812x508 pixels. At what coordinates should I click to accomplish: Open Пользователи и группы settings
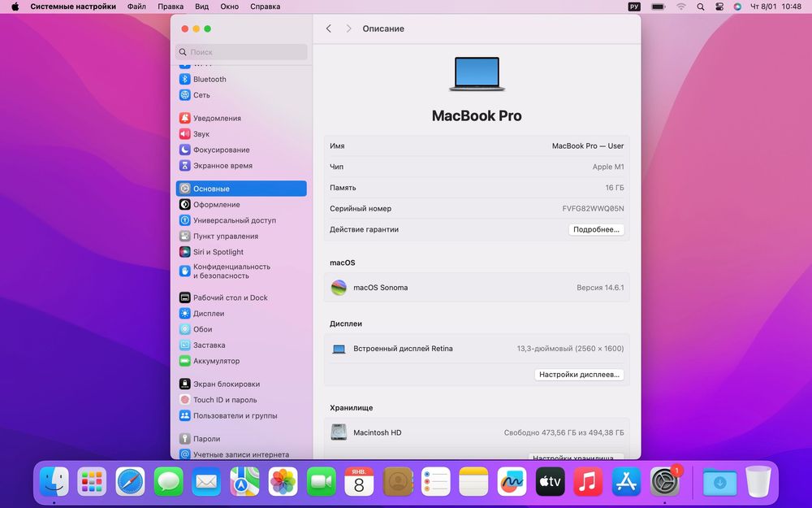(241, 415)
